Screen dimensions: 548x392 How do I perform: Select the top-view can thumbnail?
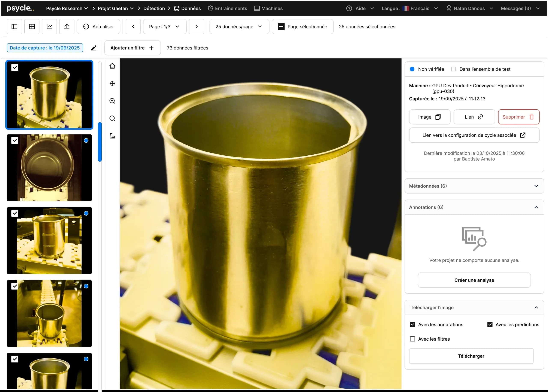49,168
